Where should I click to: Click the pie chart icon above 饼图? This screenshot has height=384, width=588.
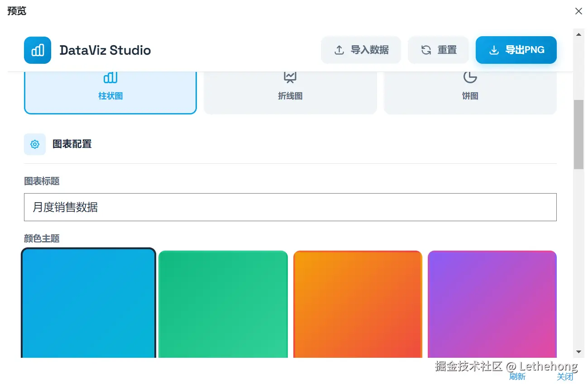[x=470, y=77]
